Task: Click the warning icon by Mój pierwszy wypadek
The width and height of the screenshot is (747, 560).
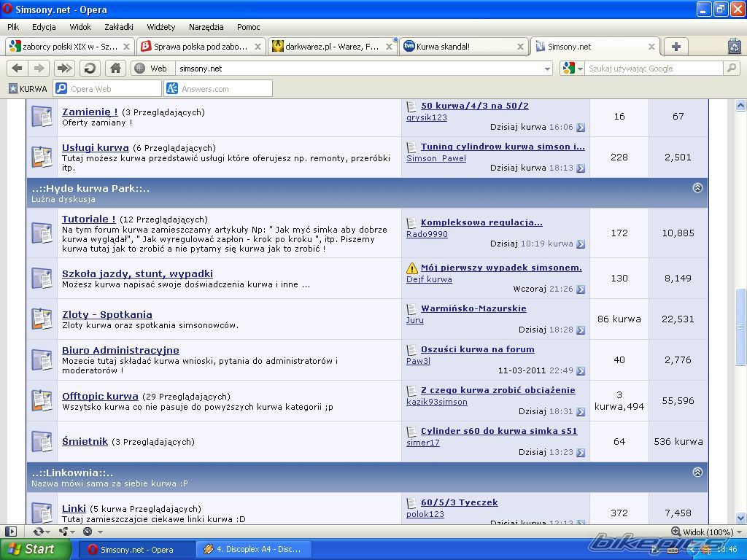Action: pos(411,268)
